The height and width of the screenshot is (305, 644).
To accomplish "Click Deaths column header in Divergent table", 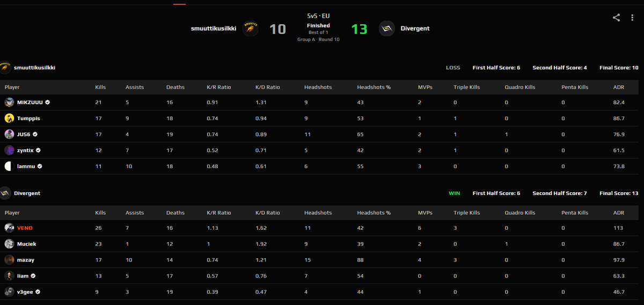I will 175,213.
